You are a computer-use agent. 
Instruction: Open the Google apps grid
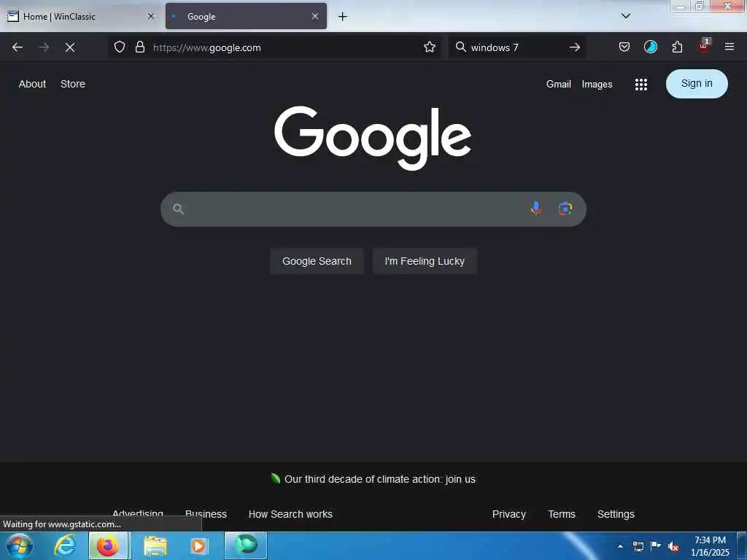point(641,85)
